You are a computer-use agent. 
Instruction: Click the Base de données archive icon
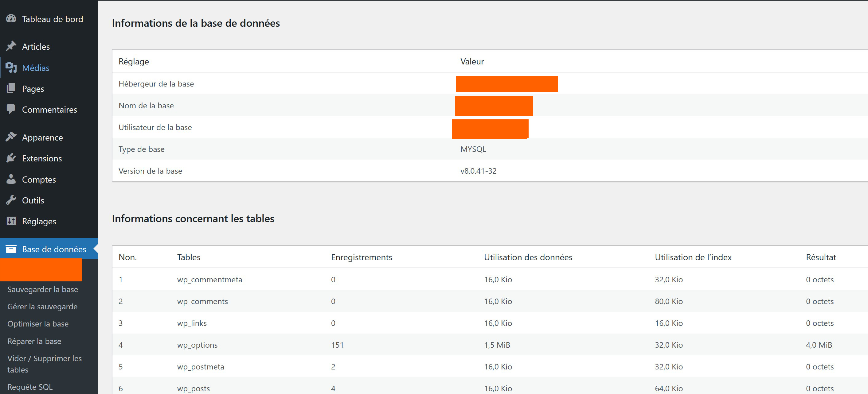pyautogui.click(x=11, y=249)
